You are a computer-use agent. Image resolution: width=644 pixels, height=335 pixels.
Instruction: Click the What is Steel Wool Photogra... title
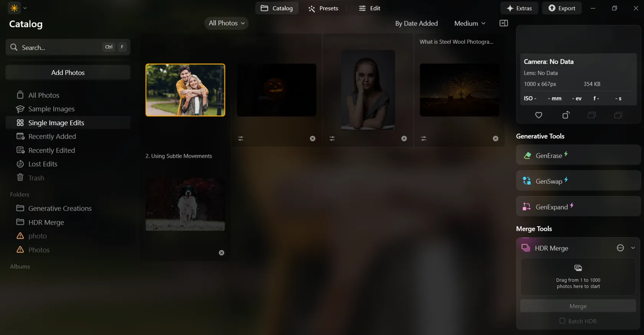click(456, 42)
